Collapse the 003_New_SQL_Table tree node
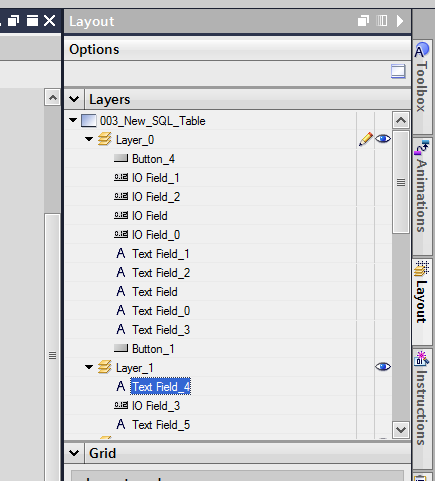The height and width of the screenshot is (481, 435). click(x=73, y=120)
